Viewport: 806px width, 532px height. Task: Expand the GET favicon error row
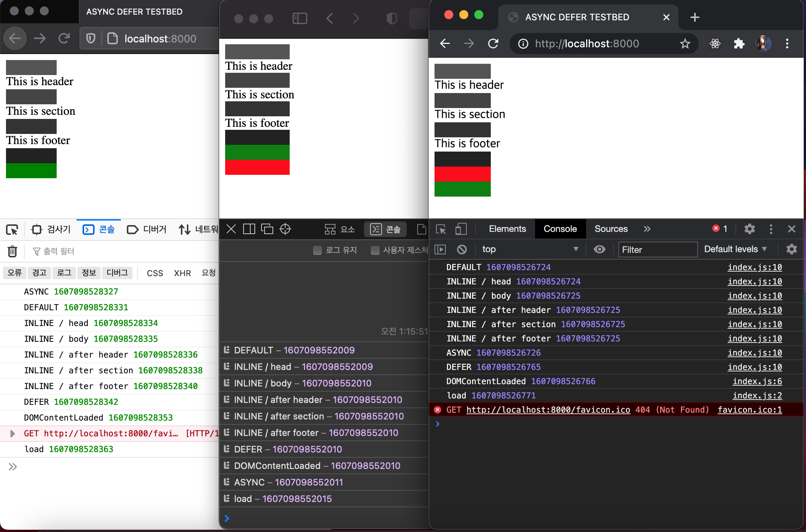coord(13,434)
